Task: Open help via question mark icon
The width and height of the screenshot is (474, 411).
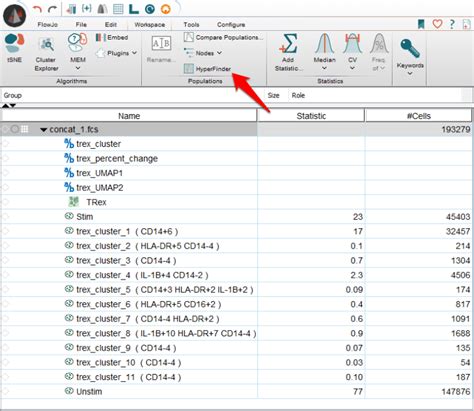Action: [452, 24]
